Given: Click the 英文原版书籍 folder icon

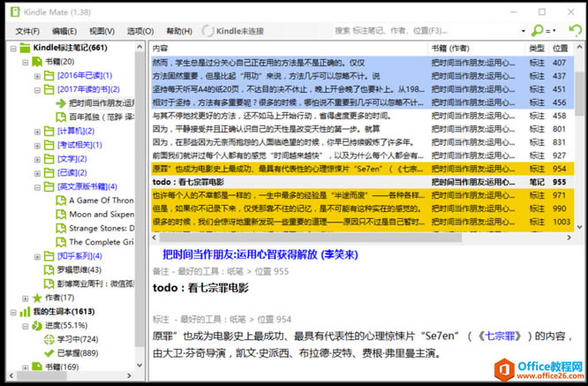Looking at the screenshot, I should pos(49,186).
